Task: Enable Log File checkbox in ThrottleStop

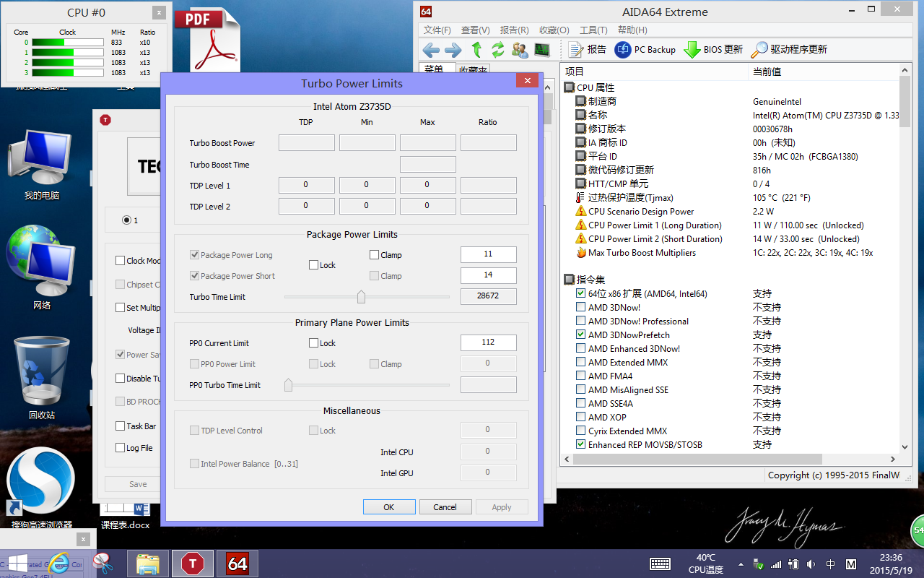Action: 121,448
